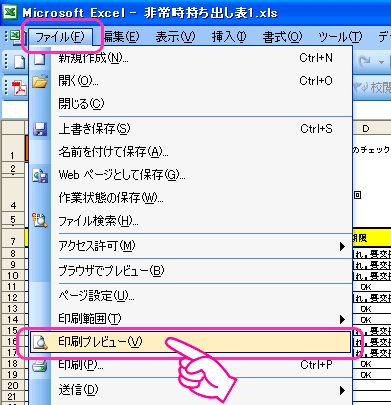Image resolution: width=391 pixels, height=405 pixels.
Task: Expand 送信(D) submenu arrow
Action: coord(342,390)
